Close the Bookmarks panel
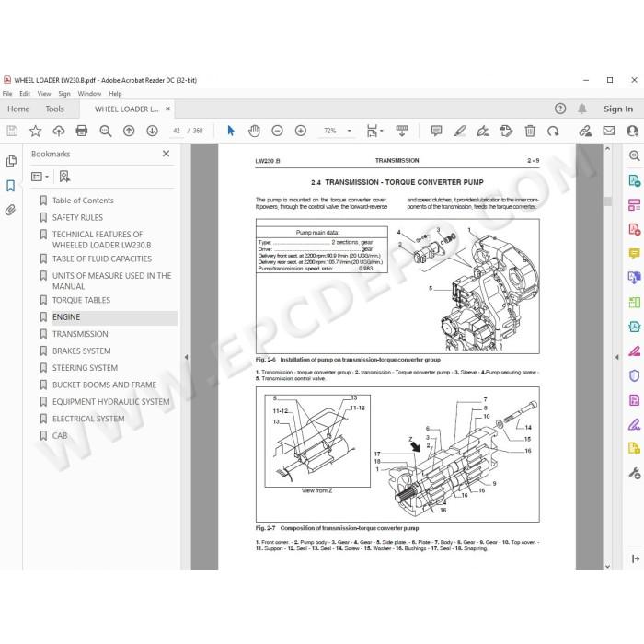Image resolution: width=644 pixels, height=644 pixels. 166,154
